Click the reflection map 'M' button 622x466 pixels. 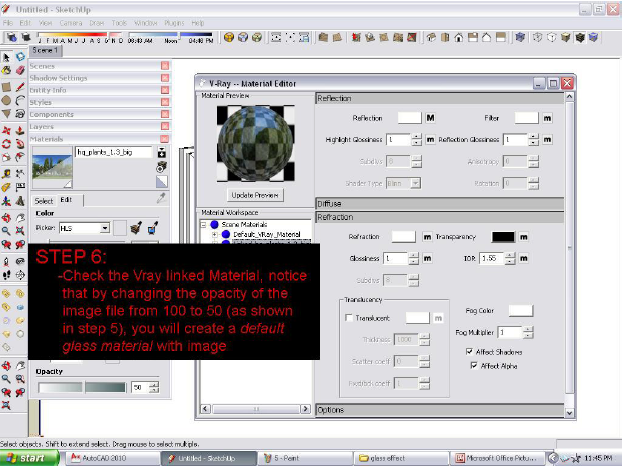tap(430, 118)
